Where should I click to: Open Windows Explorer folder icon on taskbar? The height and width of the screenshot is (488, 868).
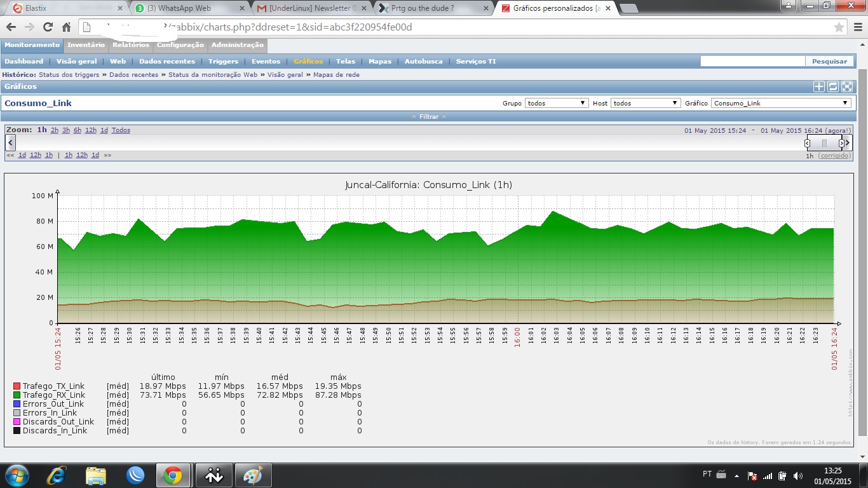click(x=96, y=475)
